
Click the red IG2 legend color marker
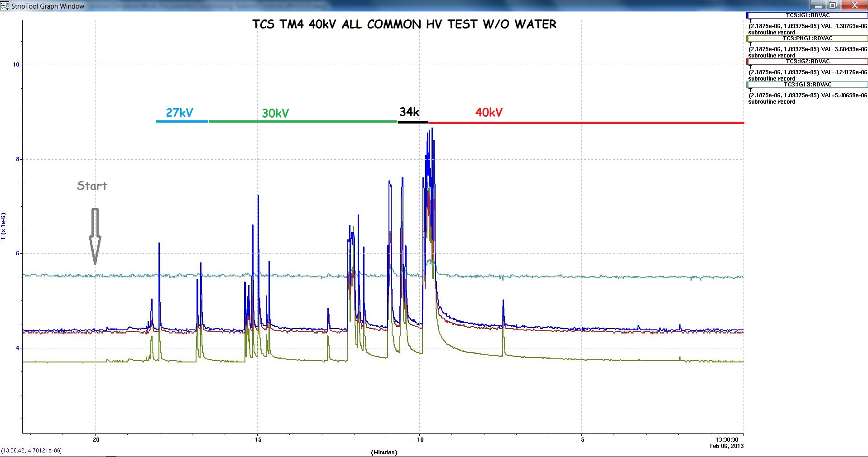coord(747,62)
